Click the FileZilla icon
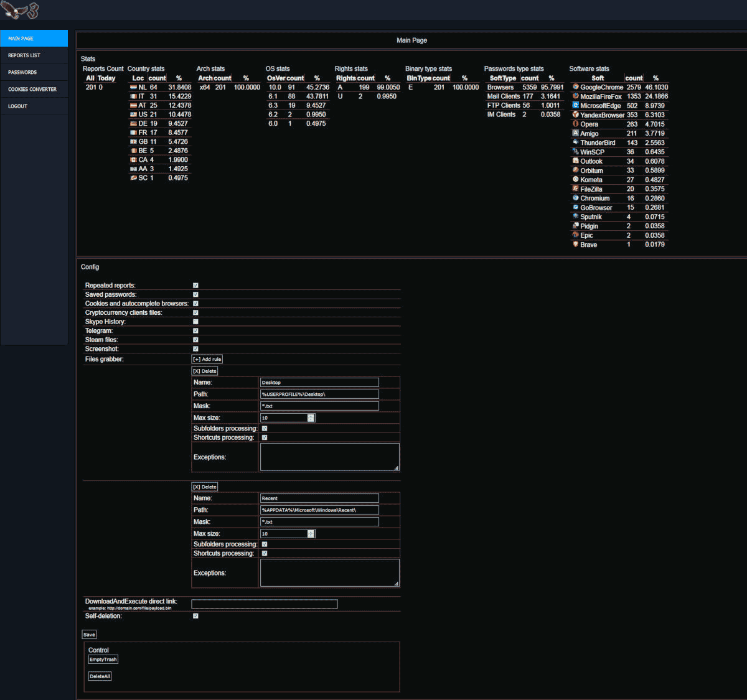 pos(575,189)
